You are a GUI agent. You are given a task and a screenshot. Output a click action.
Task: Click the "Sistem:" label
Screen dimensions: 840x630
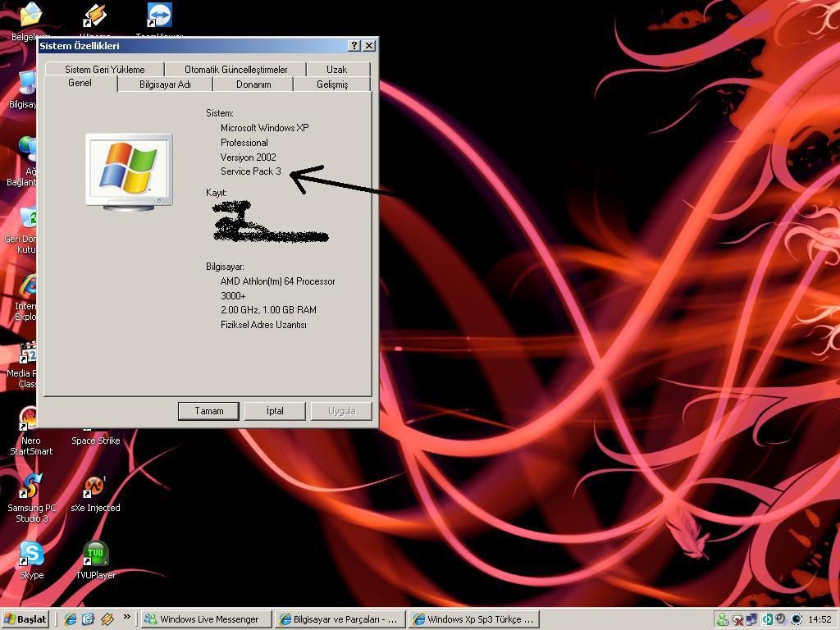[220, 113]
